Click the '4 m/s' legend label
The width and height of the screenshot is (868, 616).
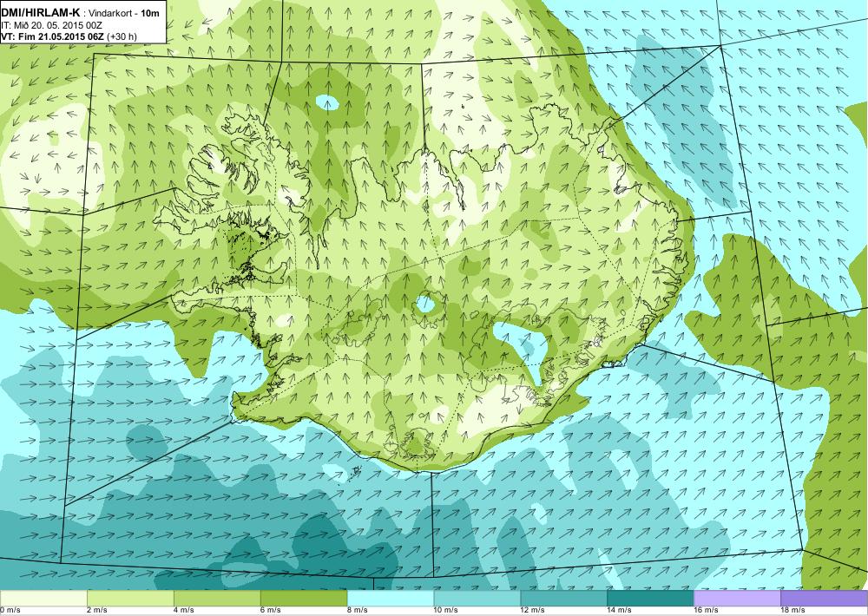184,611
